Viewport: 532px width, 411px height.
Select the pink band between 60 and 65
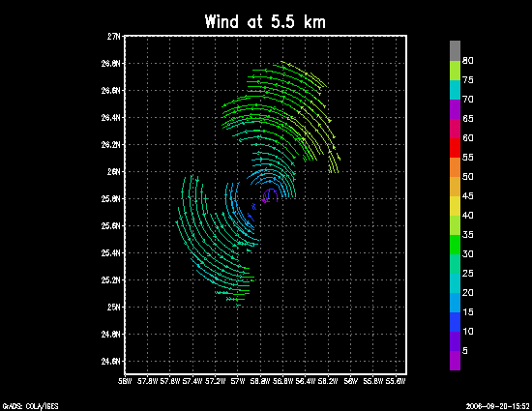[x=455, y=129]
